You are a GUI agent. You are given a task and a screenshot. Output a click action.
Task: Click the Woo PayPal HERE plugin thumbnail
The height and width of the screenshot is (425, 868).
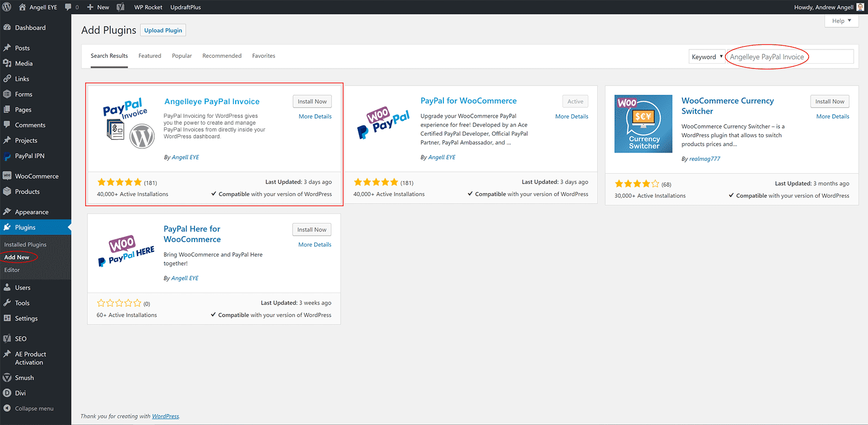coord(126,251)
